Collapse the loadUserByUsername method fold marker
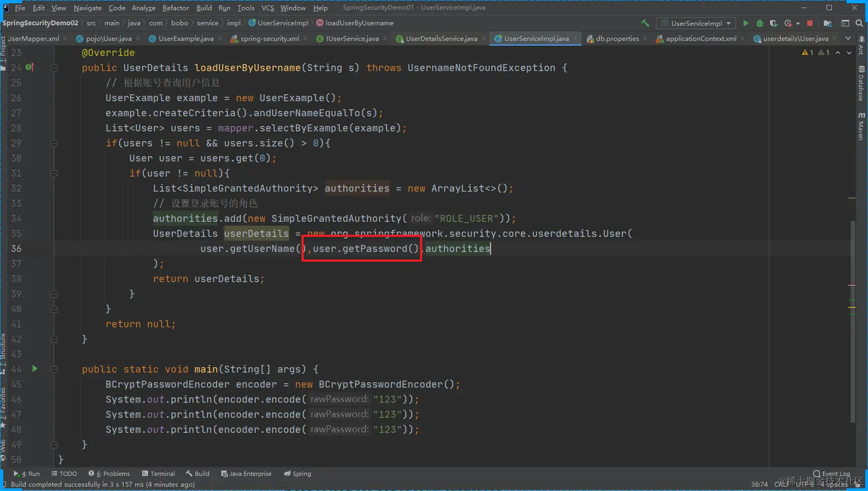The image size is (868, 491). pyautogui.click(x=54, y=68)
